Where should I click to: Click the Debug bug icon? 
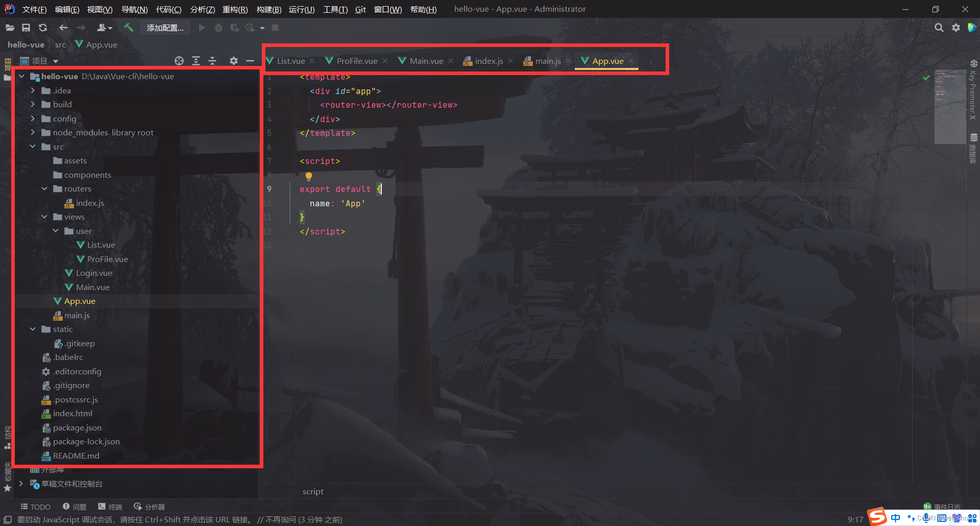point(218,28)
